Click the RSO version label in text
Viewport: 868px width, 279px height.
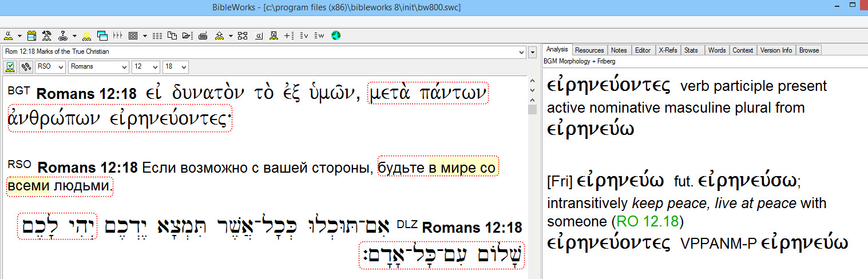pos(19,165)
